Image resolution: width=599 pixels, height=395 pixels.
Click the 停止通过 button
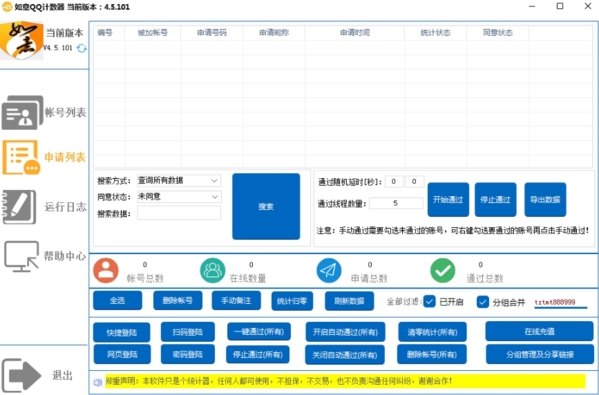495,199
